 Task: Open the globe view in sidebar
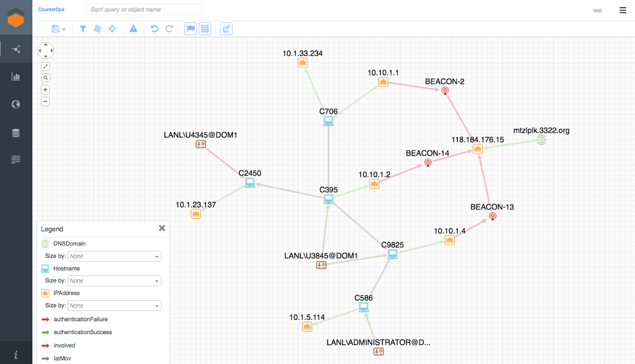[x=16, y=104]
